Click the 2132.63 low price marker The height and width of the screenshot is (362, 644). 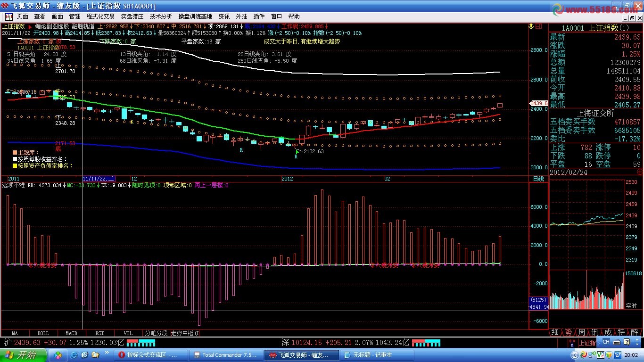click(314, 151)
